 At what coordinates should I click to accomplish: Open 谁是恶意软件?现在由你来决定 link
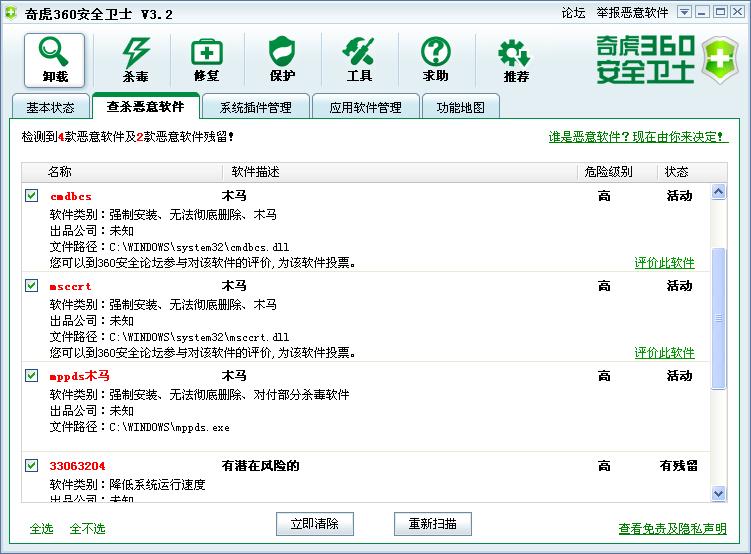tap(638, 137)
